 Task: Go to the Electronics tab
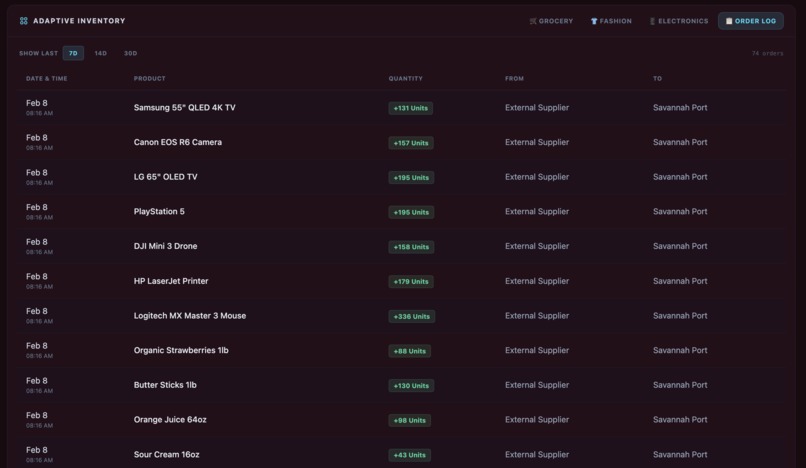click(679, 21)
